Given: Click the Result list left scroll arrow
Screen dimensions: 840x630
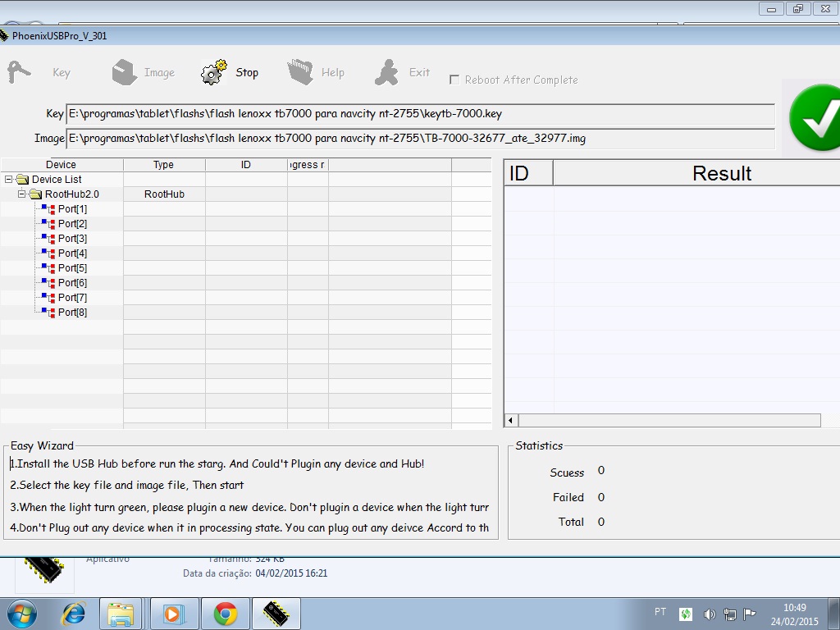Looking at the screenshot, I should (x=511, y=421).
